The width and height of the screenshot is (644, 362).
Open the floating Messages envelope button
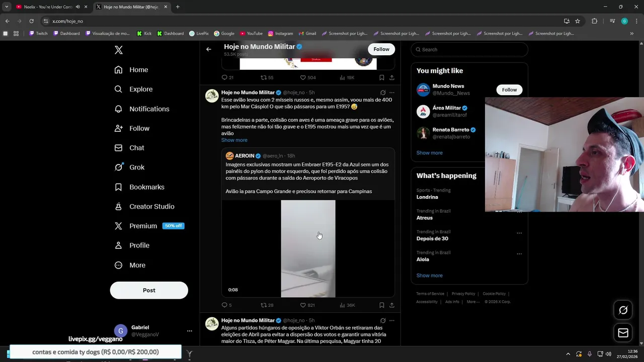pyautogui.click(x=623, y=333)
